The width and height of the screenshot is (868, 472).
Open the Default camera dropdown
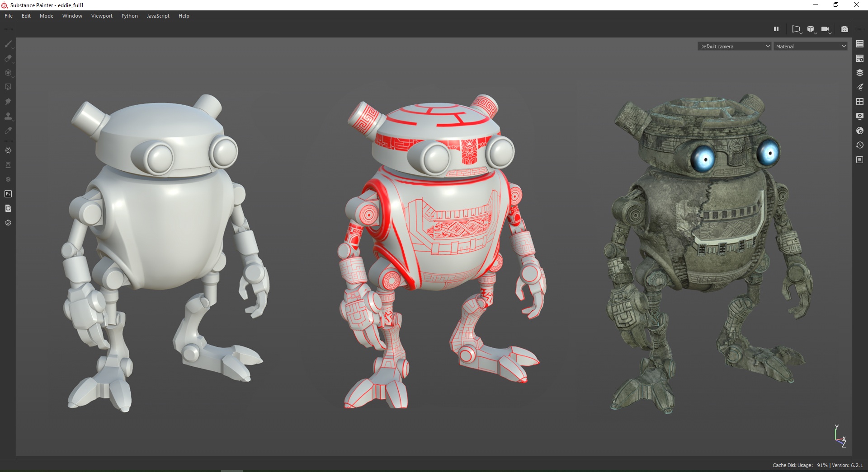[x=734, y=46]
